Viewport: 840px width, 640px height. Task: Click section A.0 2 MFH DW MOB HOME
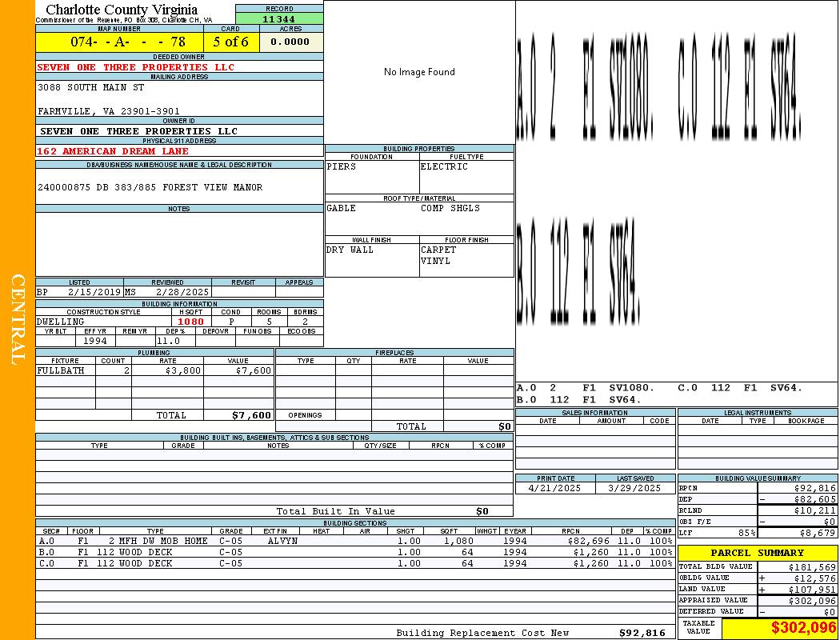pyautogui.click(x=356, y=541)
